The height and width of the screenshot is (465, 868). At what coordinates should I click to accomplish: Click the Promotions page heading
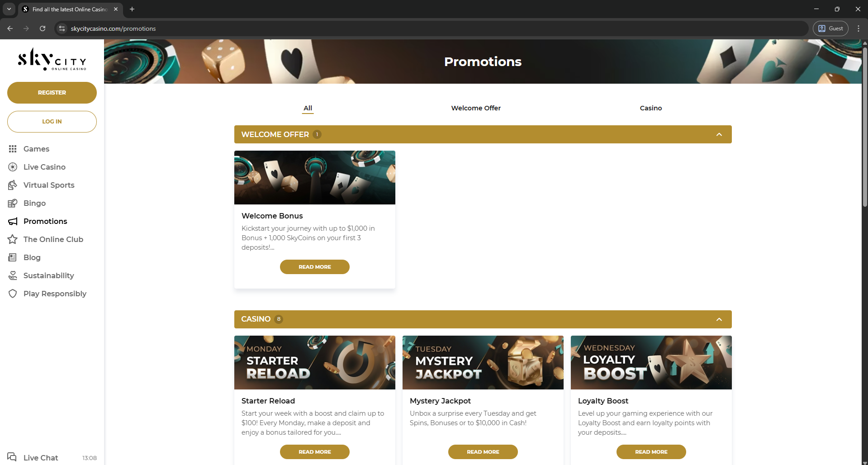coord(483,62)
